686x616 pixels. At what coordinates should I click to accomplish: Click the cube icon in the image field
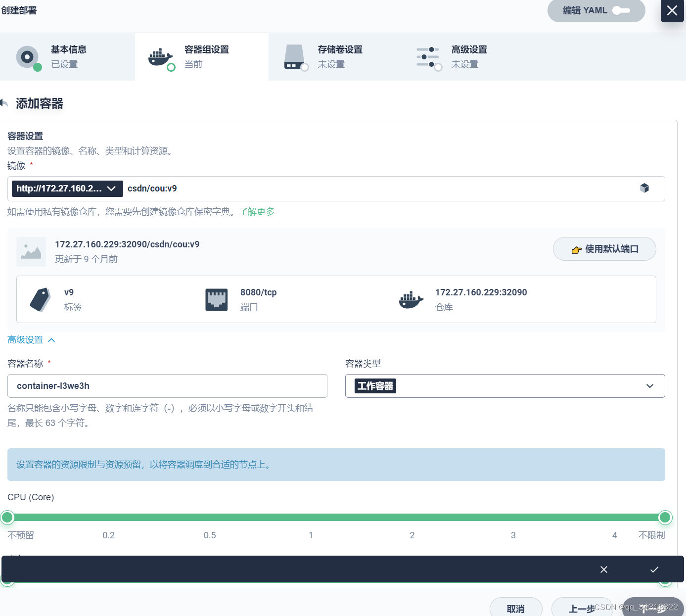(644, 188)
